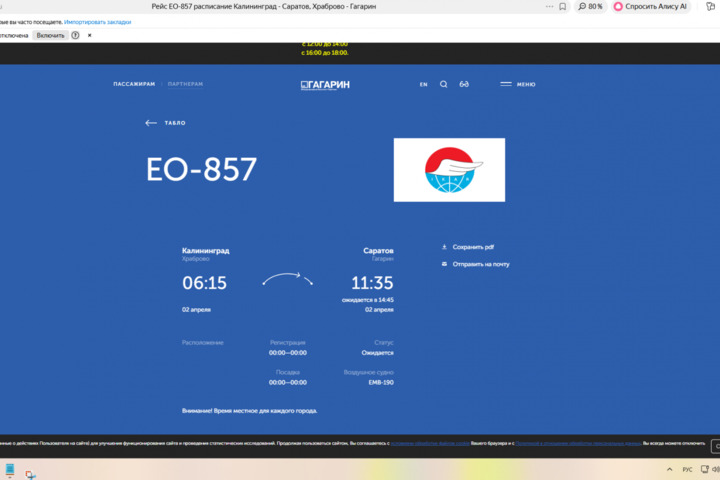Click the Спросить Алису AI button
The height and width of the screenshot is (480, 720).
click(650, 6)
